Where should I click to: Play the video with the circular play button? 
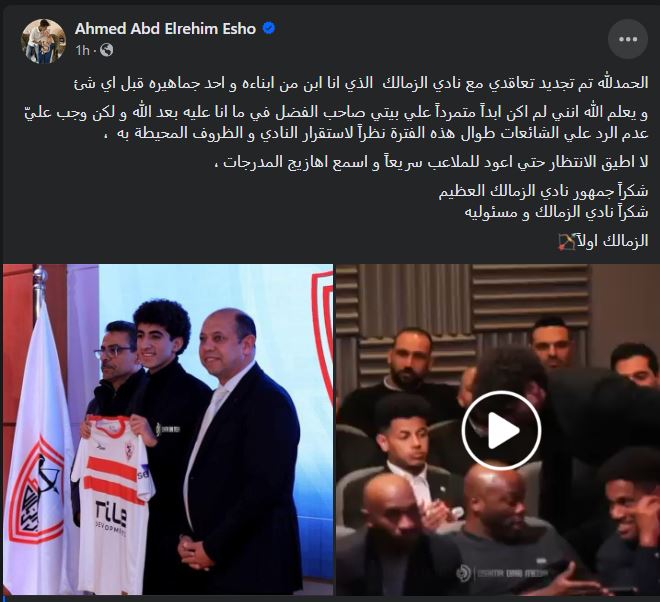click(501, 430)
